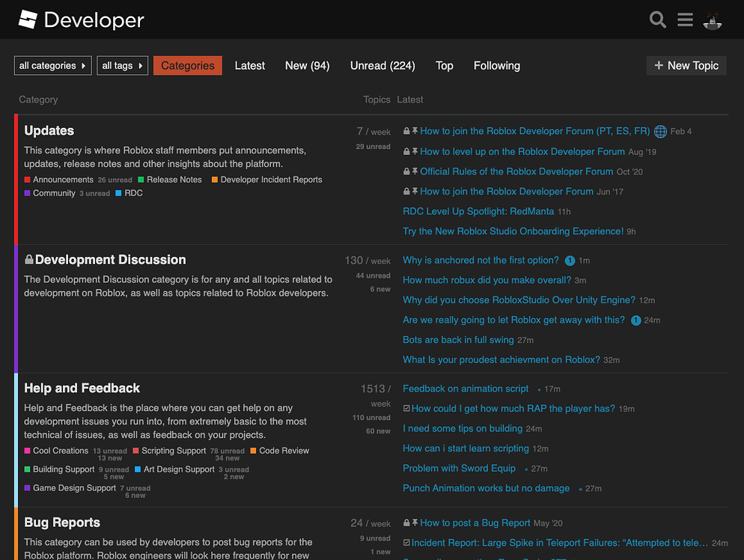The image size is (744, 560).
Task: Open the Announcements subcategory
Action: pyautogui.click(x=63, y=180)
